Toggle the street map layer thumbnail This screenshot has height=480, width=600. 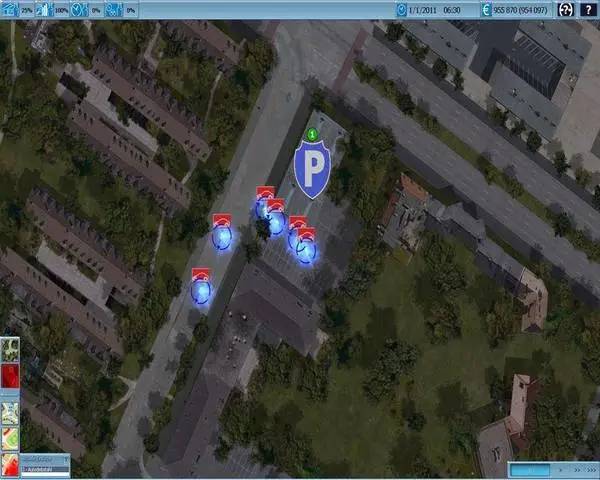click(10, 413)
